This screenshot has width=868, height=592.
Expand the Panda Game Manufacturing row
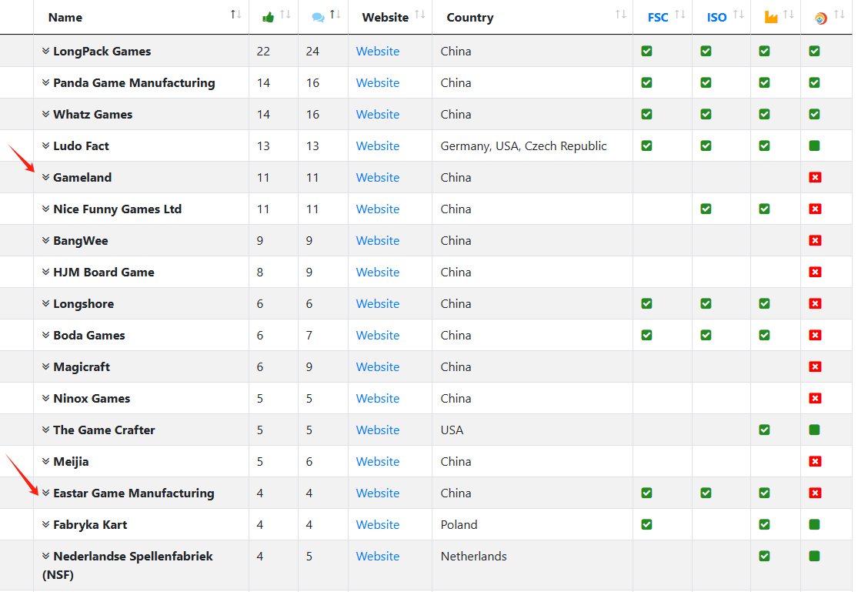46,82
